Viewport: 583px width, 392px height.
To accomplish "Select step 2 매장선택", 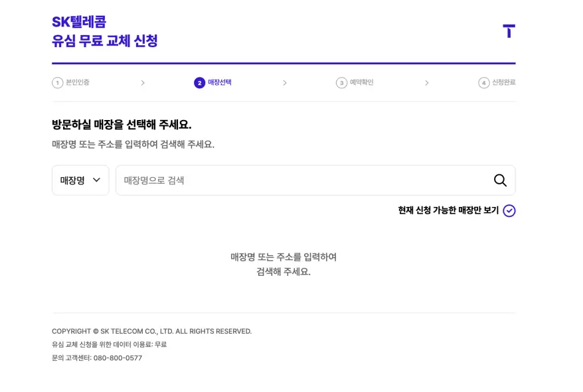I will point(212,82).
